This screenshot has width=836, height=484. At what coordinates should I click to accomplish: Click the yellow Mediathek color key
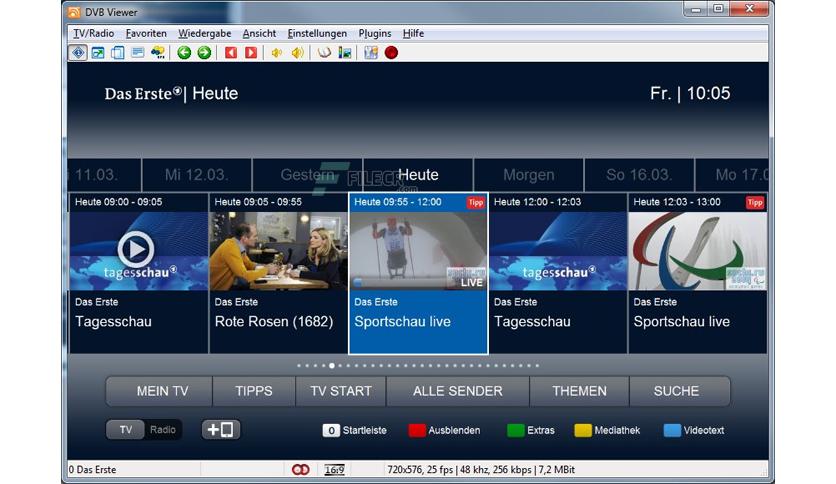(583, 430)
